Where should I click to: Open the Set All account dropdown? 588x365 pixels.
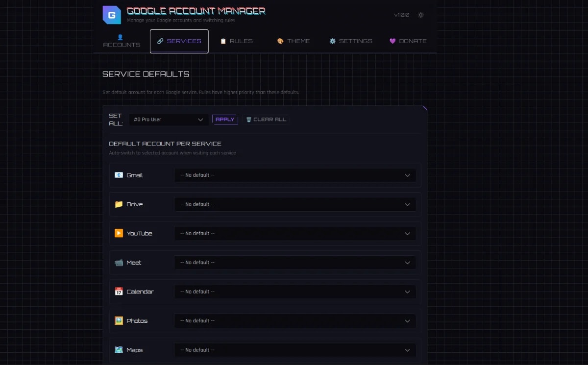[x=169, y=120]
